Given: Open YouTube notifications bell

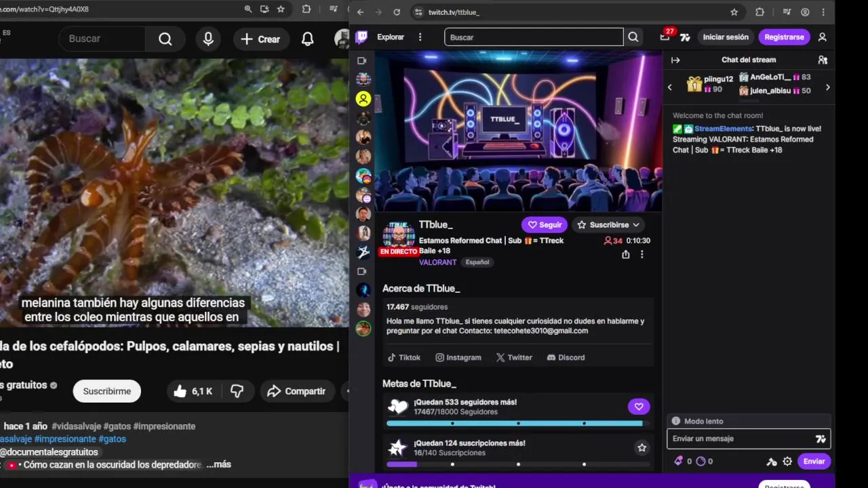Looking at the screenshot, I should [x=308, y=39].
